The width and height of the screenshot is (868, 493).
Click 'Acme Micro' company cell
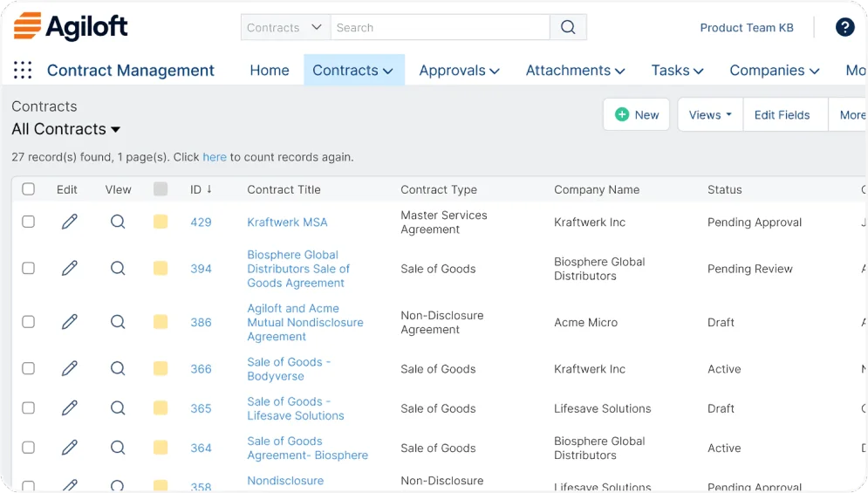[585, 322]
